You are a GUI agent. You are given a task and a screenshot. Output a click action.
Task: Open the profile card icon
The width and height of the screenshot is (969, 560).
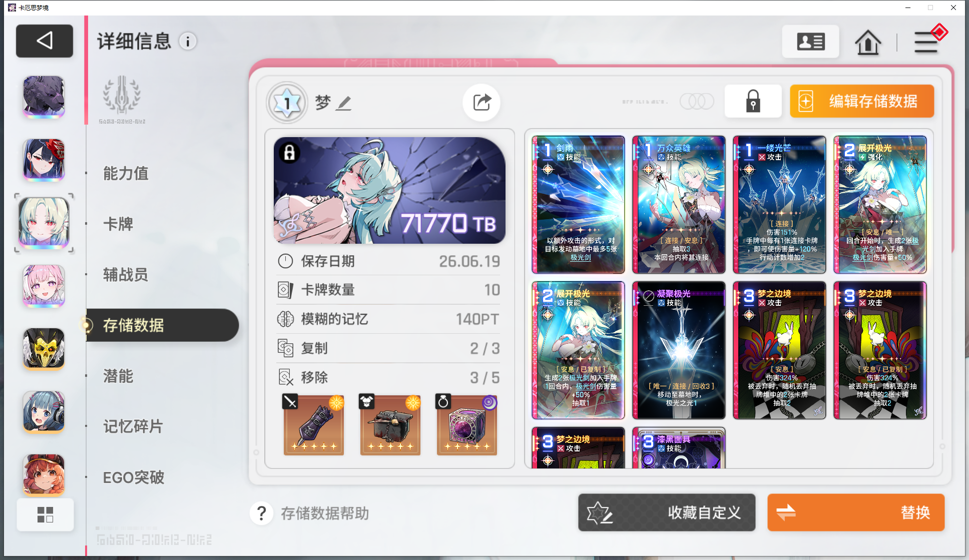(810, 42)
